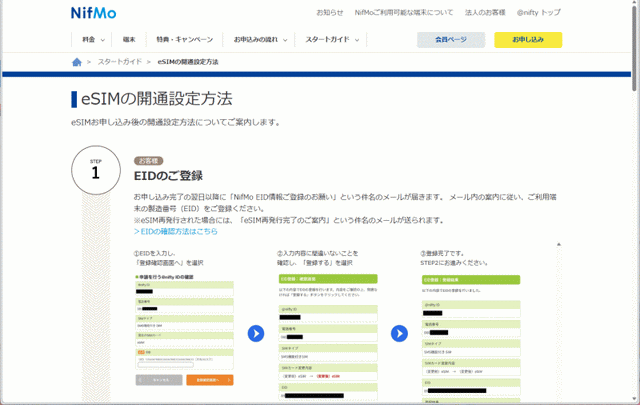Open the 端末 menu item
640x405 pixels.
coord(129,40)
